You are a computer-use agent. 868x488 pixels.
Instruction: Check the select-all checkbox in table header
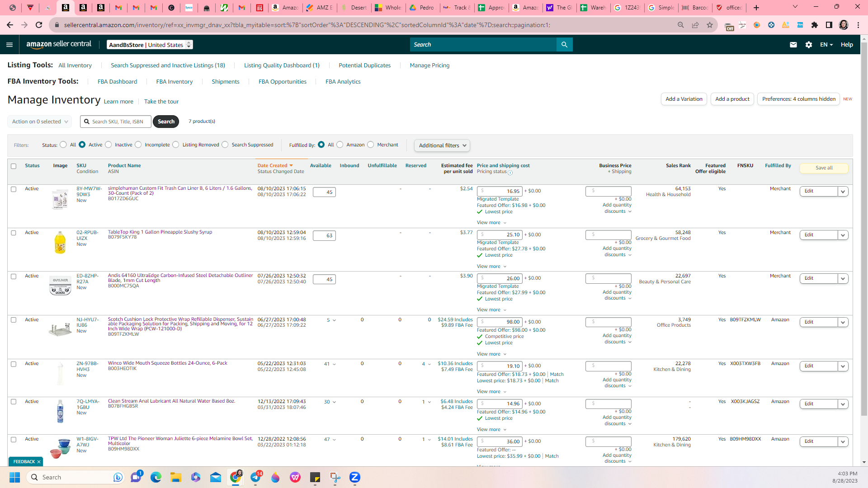(x=14, y=166)
